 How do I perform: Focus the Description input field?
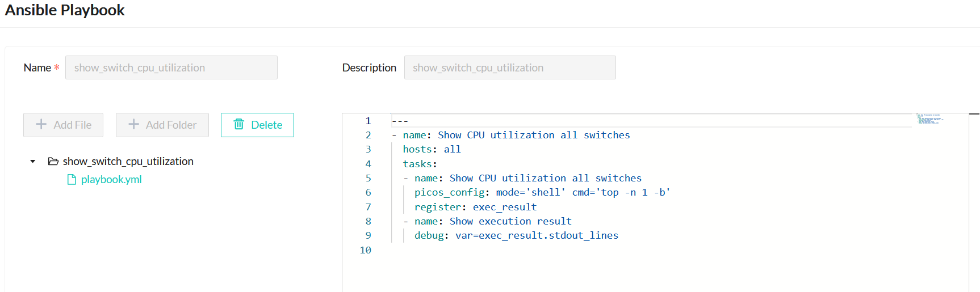click(x=509, y=67)
